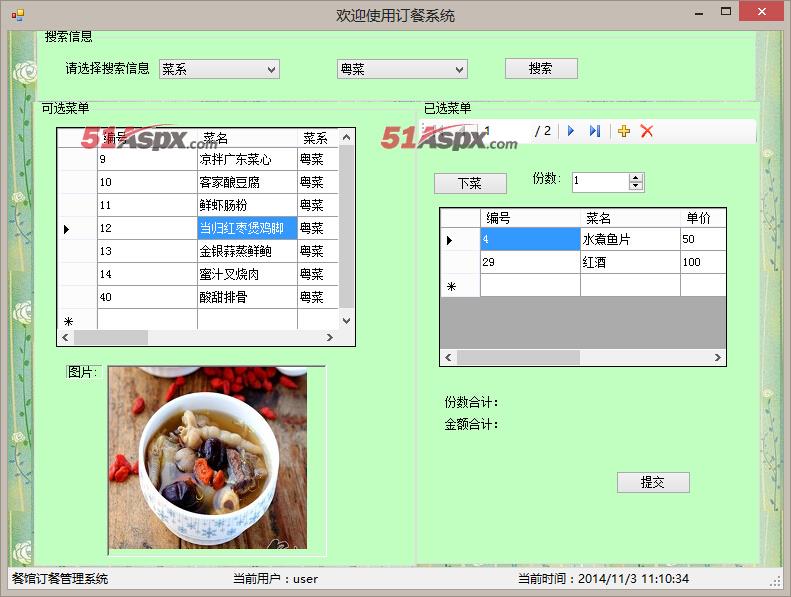Increase 份数 with the up spinner arrow
This screenshot has height=597, width=791.
tap(636, 178)
